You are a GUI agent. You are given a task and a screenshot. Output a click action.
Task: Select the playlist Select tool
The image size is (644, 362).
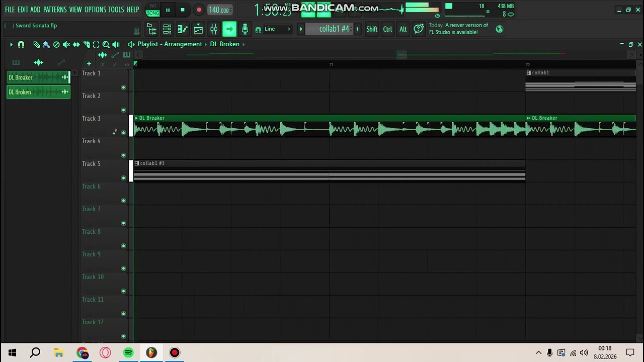(x=96, y=45)
